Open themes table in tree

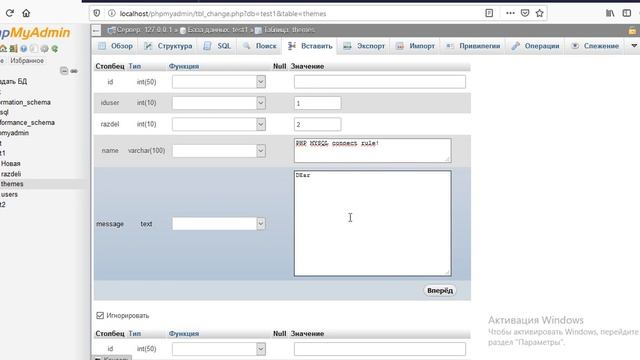12,184
